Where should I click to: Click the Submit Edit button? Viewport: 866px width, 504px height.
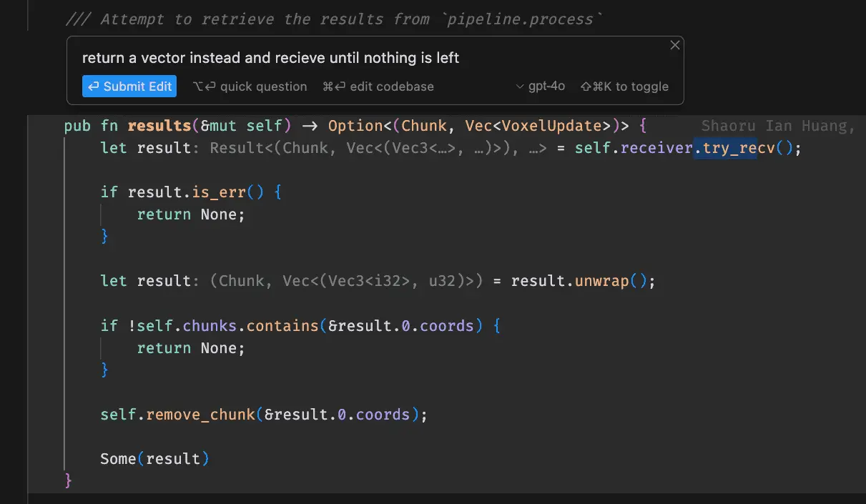tap(129, 87)
